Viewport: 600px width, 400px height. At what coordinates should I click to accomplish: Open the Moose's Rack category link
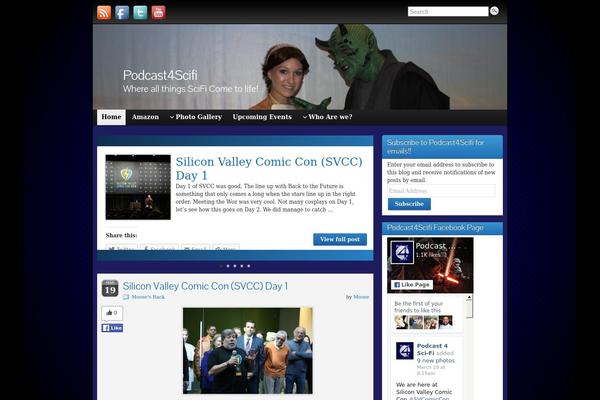pos(148,297)
